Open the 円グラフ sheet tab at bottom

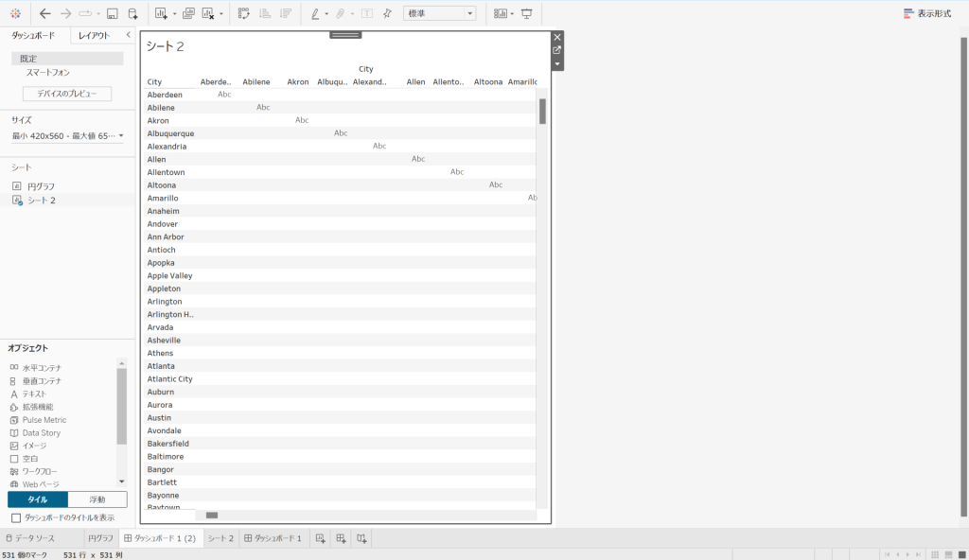(100, 538)
